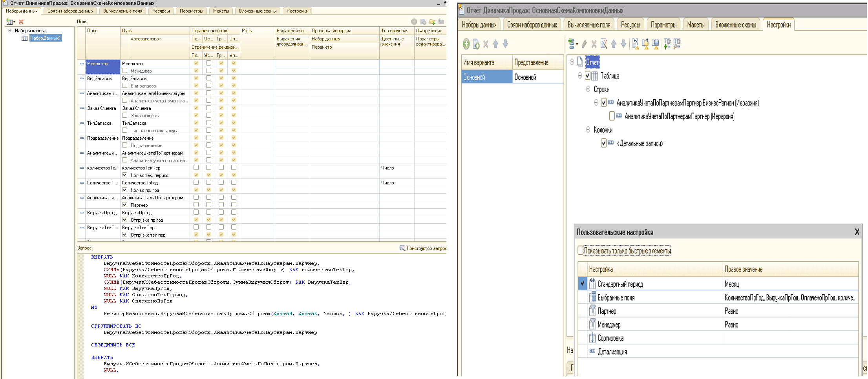Viewport: 868px width, 379px height.
Task: Collapse the Наборы данных tree node
Action: (x=10, y=30)
